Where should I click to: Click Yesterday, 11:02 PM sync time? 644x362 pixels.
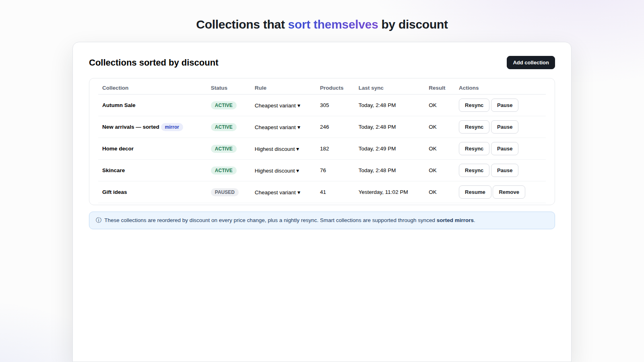[x=383, y=192]
